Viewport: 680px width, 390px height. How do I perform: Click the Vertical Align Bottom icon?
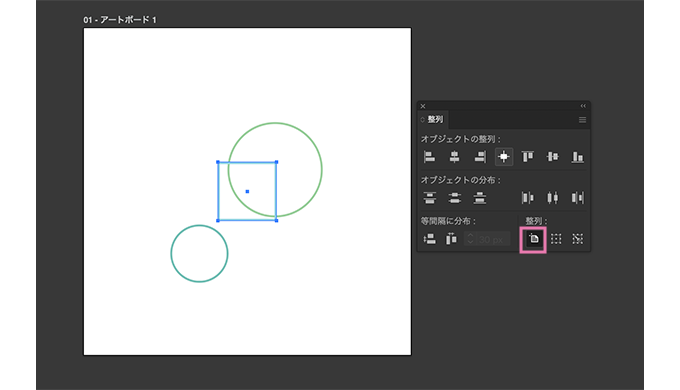(x=578, y=157)
